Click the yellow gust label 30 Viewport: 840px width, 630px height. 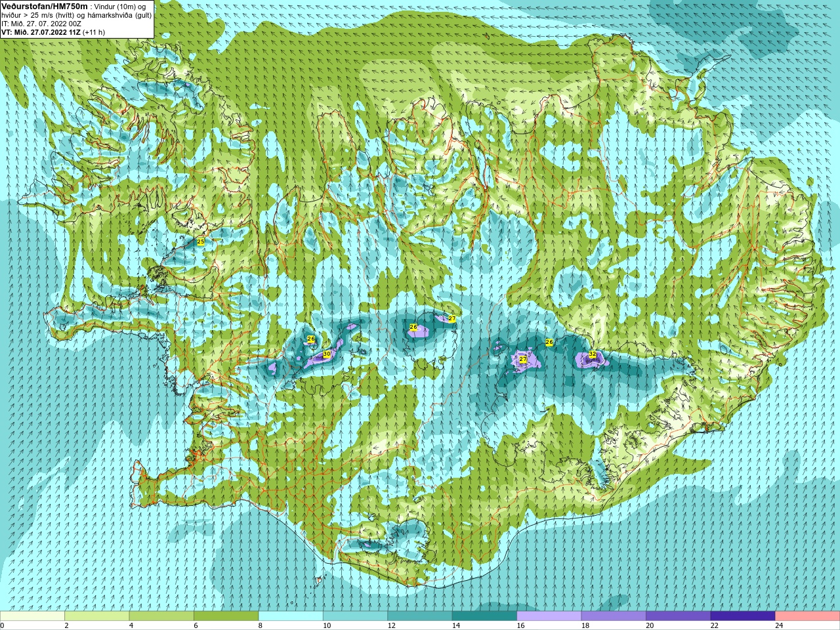tap(327, 354)
